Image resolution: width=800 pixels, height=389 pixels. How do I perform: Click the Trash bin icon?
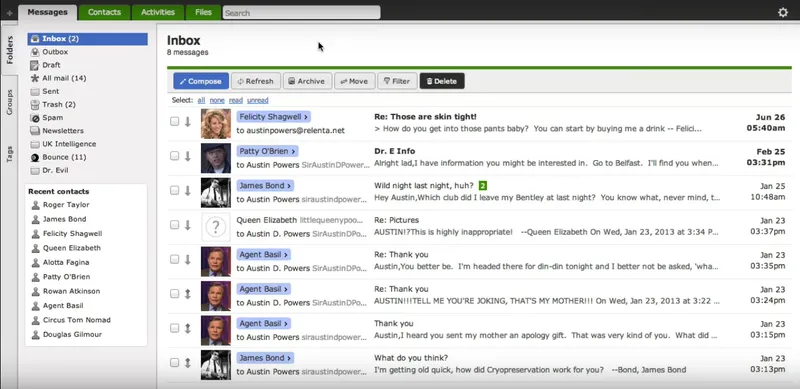pyautogui.click(x=35, y=105)
